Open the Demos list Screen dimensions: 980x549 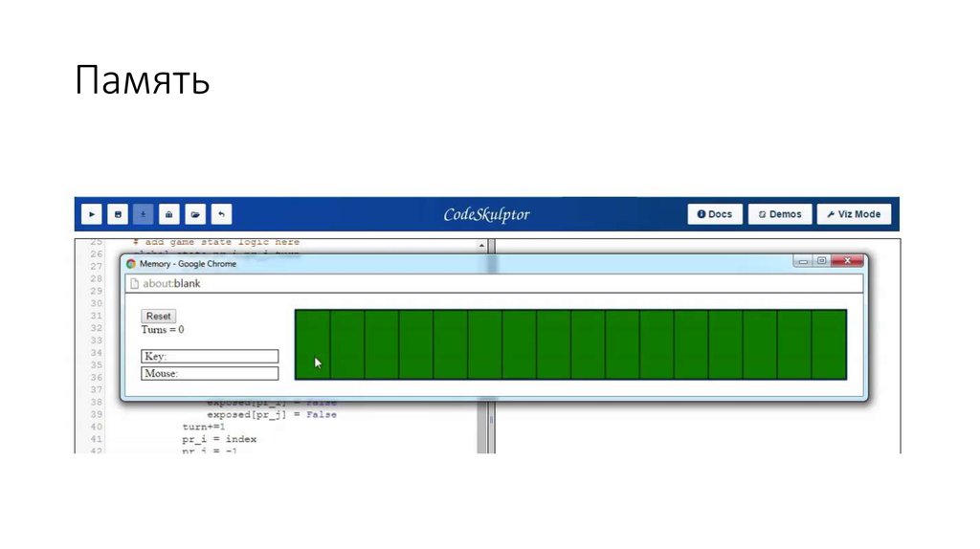(x=779, y=214)
